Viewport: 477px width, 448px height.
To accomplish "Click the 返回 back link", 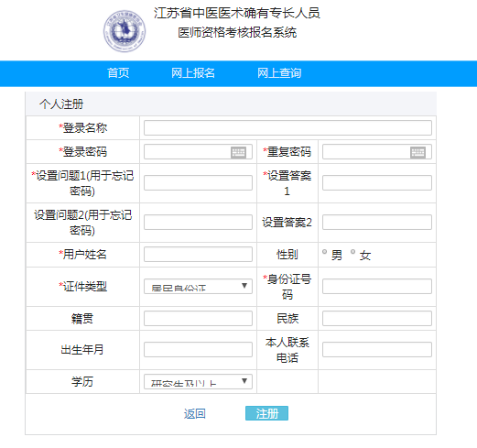I will click(195, 414).
